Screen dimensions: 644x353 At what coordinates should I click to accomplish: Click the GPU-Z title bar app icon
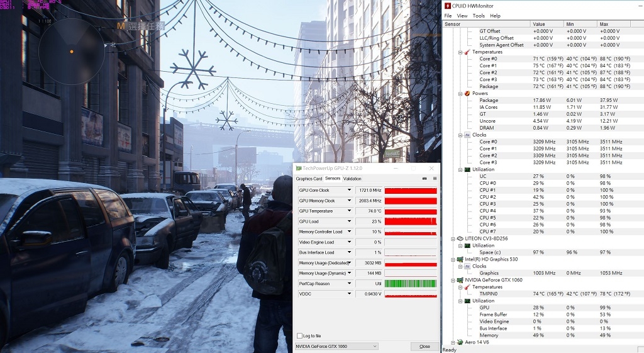(299, 169)
